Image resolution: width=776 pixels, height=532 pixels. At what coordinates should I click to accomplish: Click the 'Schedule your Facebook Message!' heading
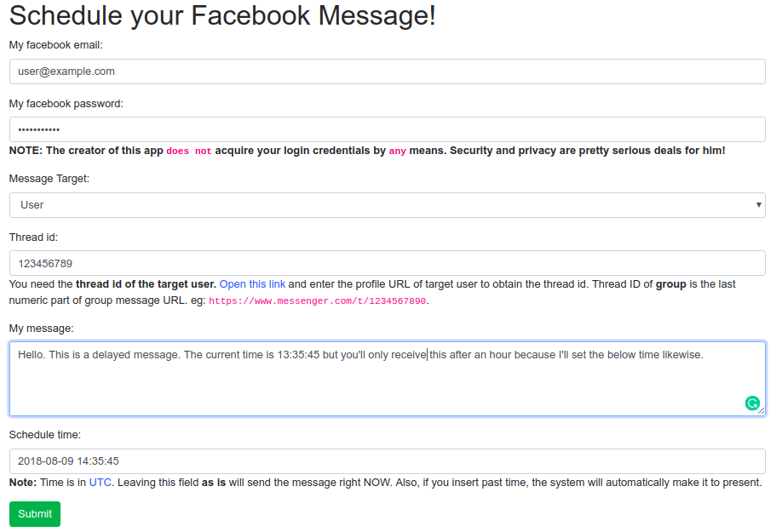222,15
